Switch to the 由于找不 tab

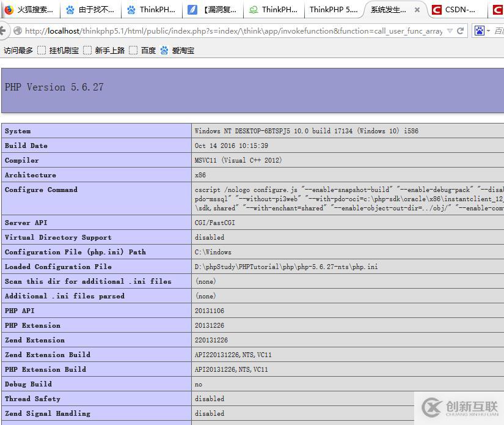(x=90, y=10)
